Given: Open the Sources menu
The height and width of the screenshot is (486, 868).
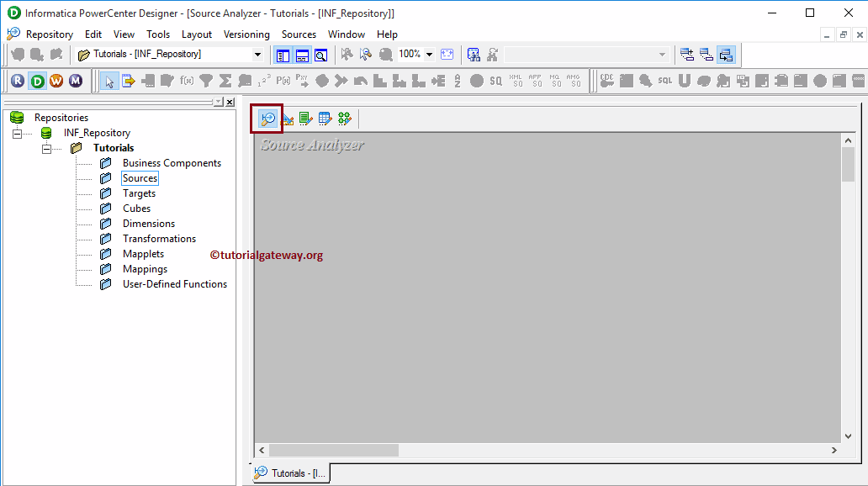Looking at the screenshot, I should point(299,34).
